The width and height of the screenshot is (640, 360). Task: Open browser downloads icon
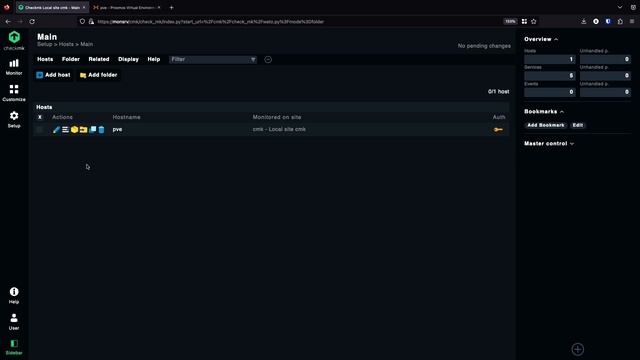click(584, 22)
